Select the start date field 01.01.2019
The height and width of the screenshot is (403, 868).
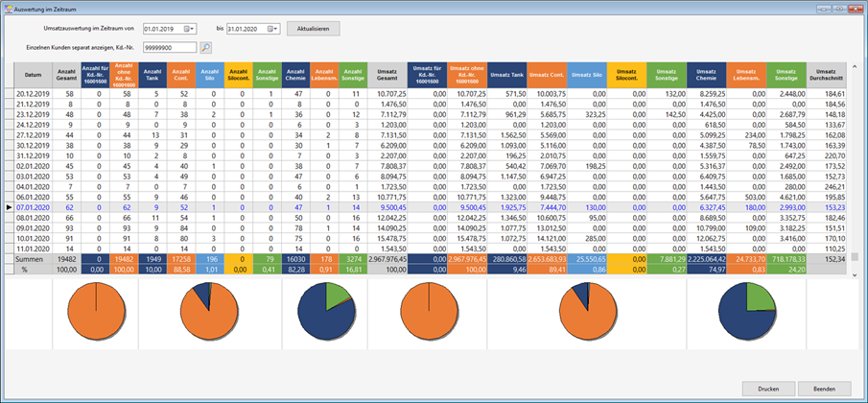click(x=161, y=29)
